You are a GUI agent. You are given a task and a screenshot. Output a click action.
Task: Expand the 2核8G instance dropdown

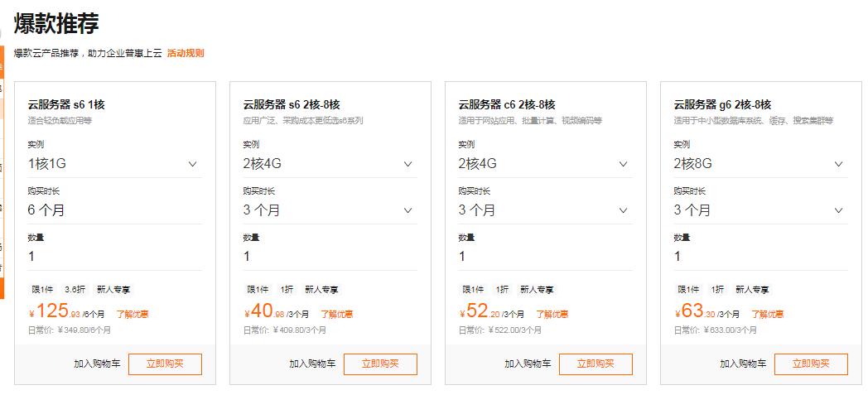760,164
